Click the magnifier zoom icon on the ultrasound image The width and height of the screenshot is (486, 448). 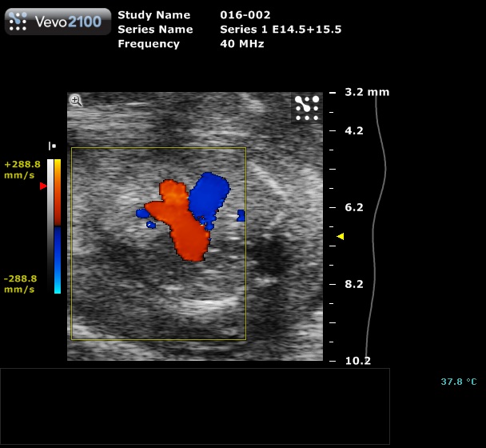coord(76,101)
